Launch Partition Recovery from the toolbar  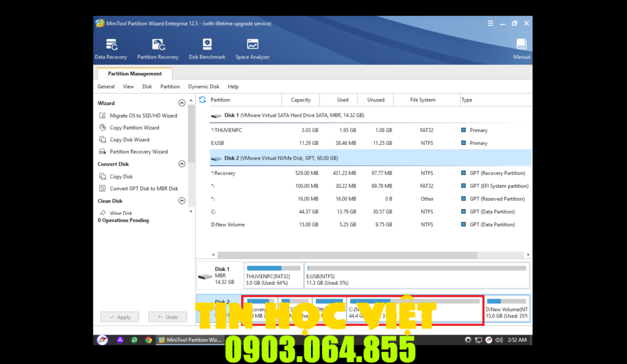(x=158, y=48)
